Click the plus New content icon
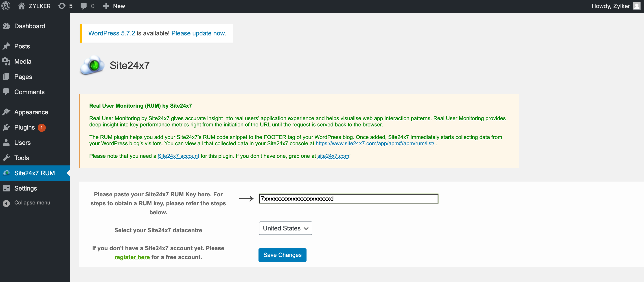The image size is (644, 282). click(106, 6)
